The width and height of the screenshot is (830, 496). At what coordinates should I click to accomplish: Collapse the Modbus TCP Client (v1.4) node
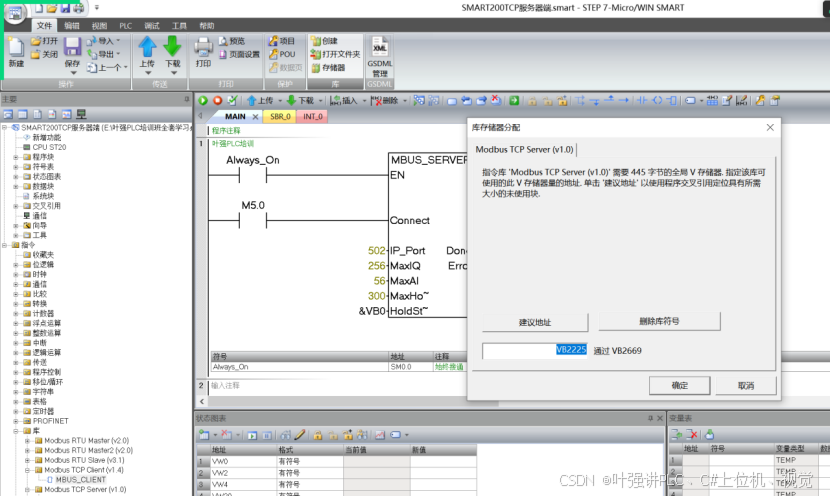click(x=28, y=470)
